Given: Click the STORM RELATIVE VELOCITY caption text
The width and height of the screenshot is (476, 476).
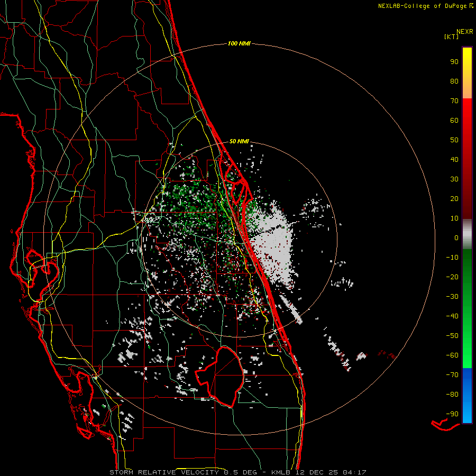Looking at the screenshot, I should click(x=164, y=472).
